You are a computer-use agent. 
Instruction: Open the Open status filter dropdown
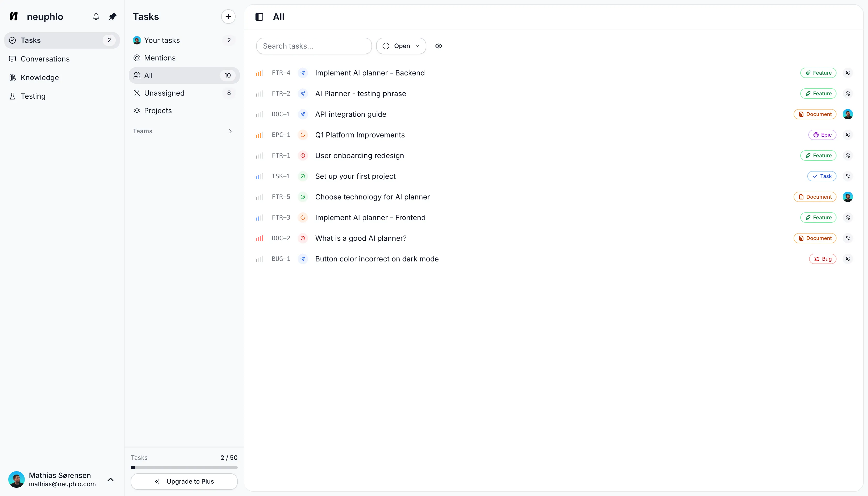(x=401, y=46)
